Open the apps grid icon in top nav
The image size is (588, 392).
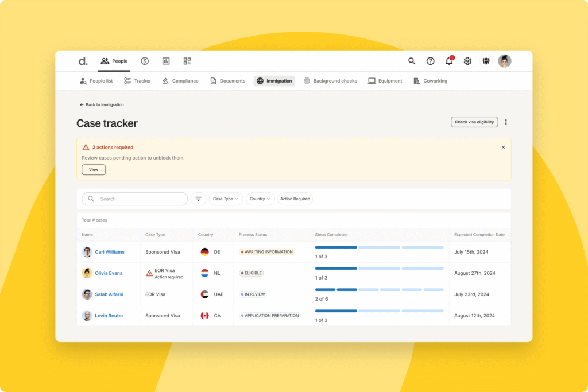click(187, 61)
